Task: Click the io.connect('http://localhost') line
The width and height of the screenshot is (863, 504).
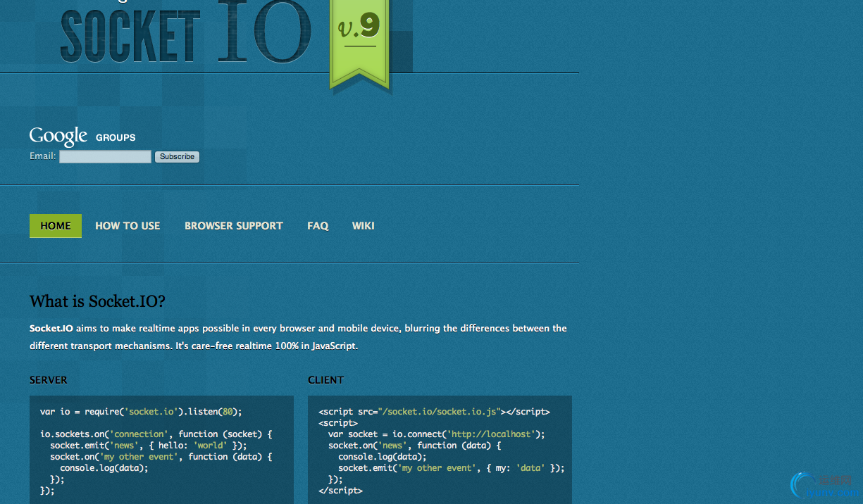Action: (x=437, y=434)
